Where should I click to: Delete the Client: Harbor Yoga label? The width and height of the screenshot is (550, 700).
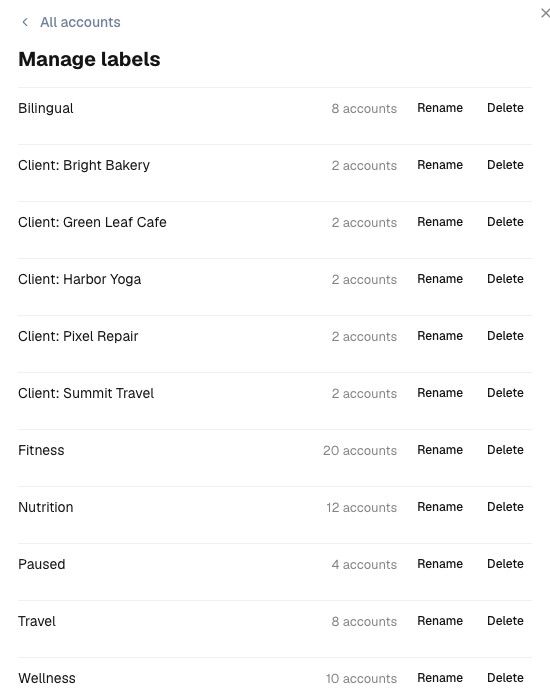tap(505, 279)
